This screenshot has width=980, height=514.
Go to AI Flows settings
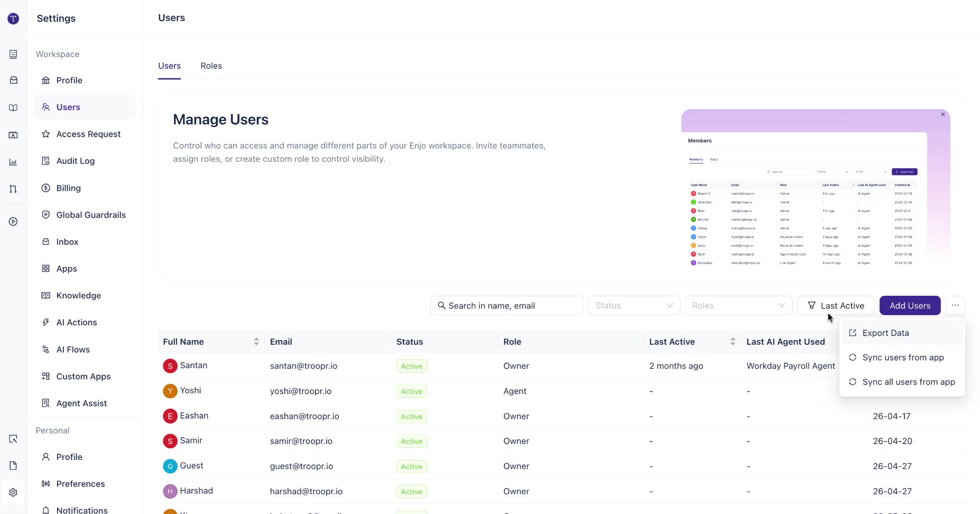[x=85, y=350]
